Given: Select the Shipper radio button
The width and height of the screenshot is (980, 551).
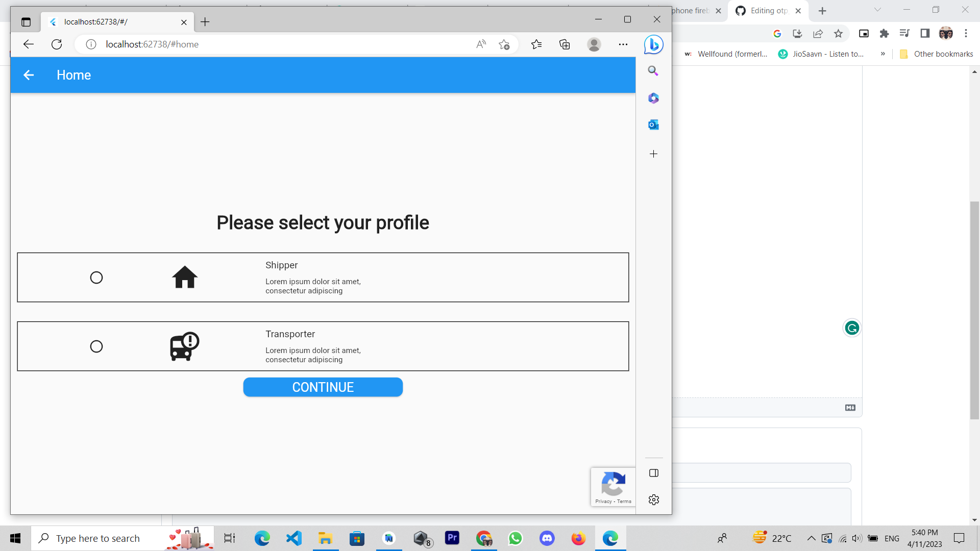Looking at the screenshot, I should [96, 277].
